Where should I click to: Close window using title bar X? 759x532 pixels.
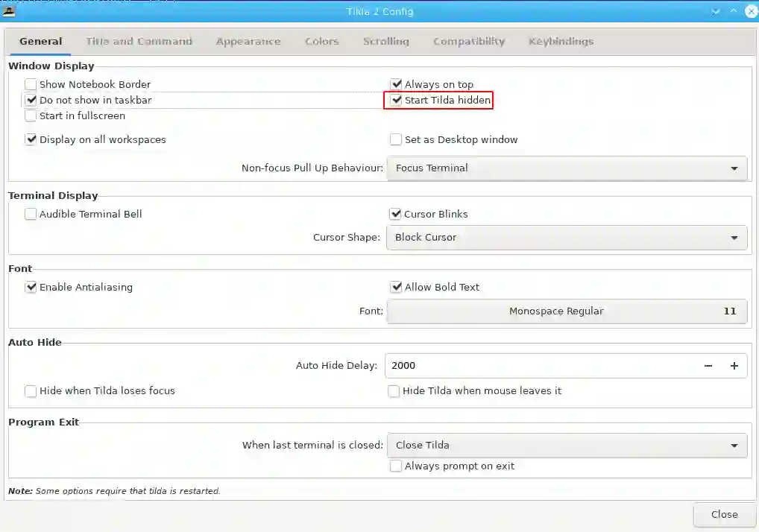752,11
